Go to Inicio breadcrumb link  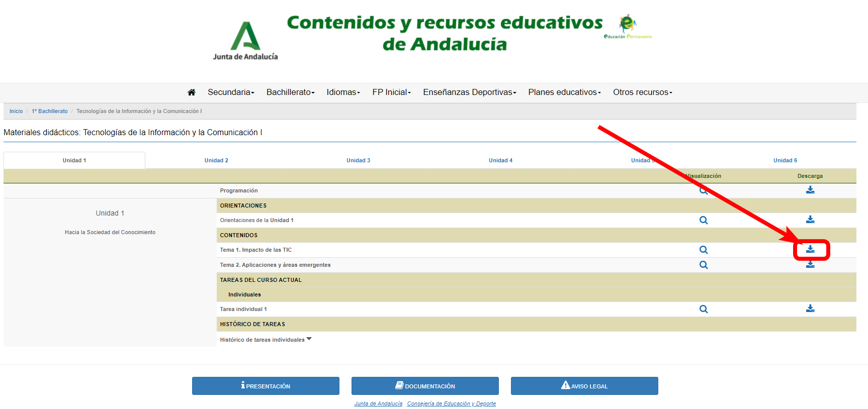coord(16,112)
